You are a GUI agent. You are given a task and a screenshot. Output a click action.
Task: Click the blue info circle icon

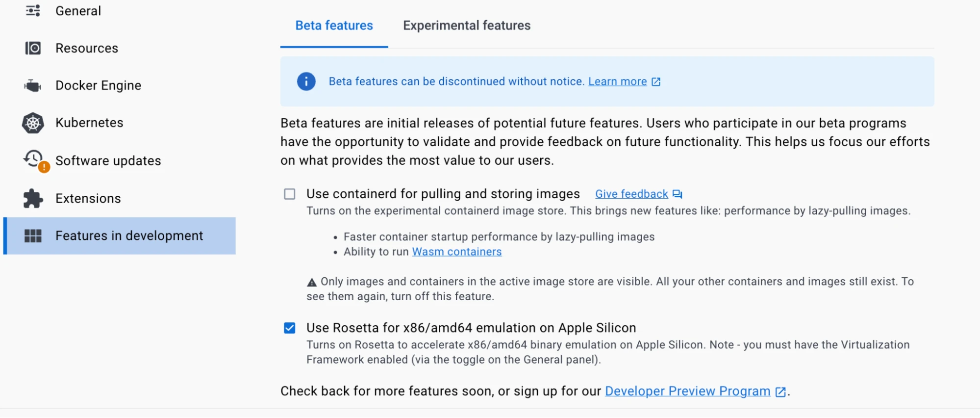306,81
